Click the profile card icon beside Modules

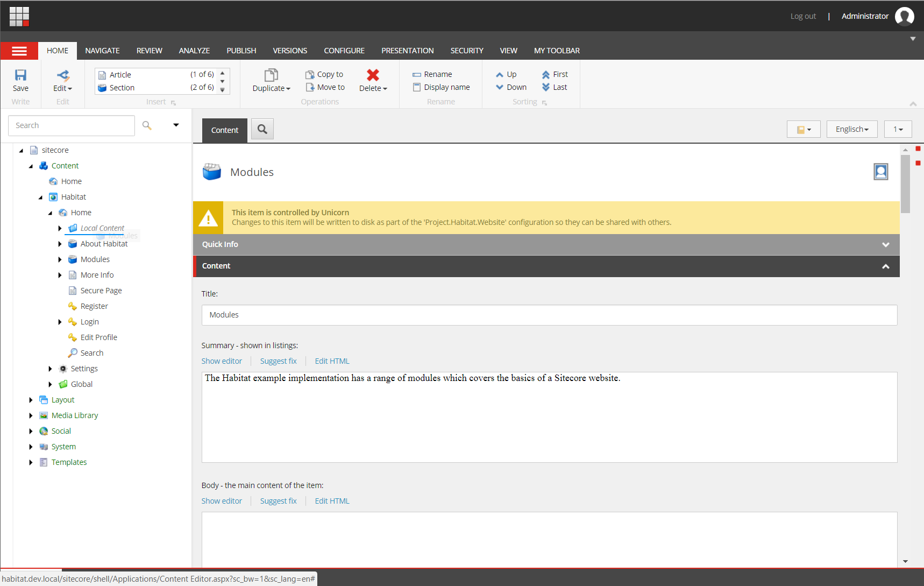[x=881, y=172]
